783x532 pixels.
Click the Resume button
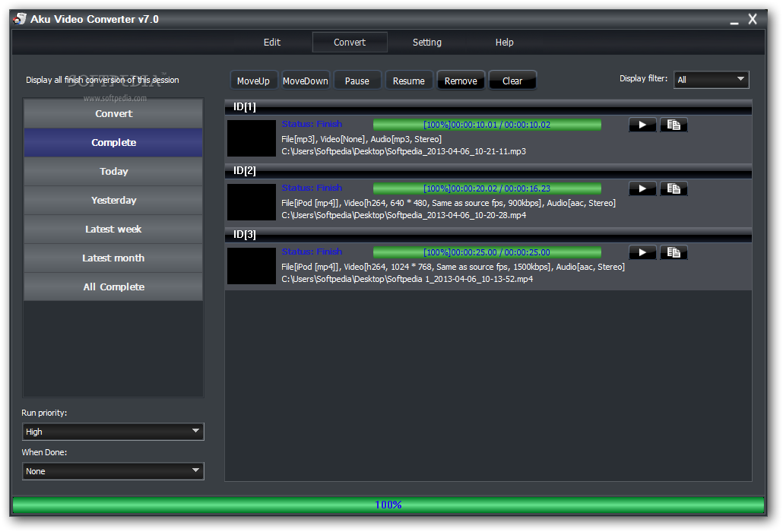coord(408,81)
